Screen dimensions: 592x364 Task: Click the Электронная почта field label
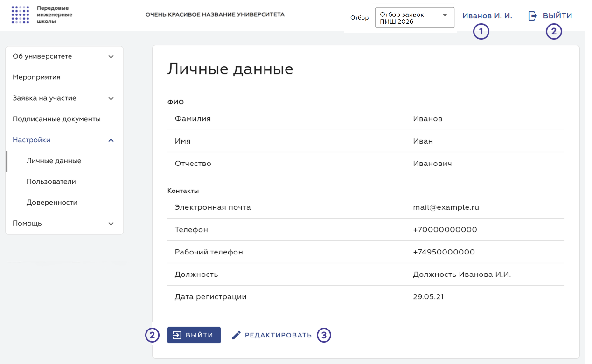[213, 207]
